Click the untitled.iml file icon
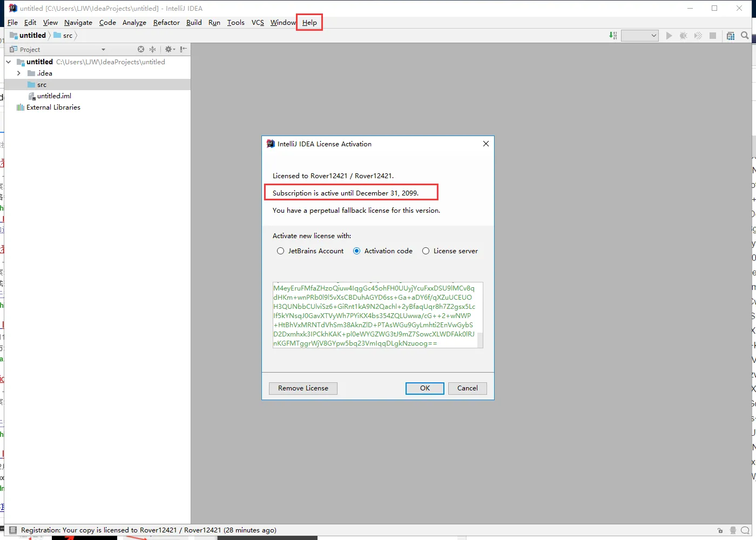The height and width of the screenshot is (540, 756). tap(32, 96)
